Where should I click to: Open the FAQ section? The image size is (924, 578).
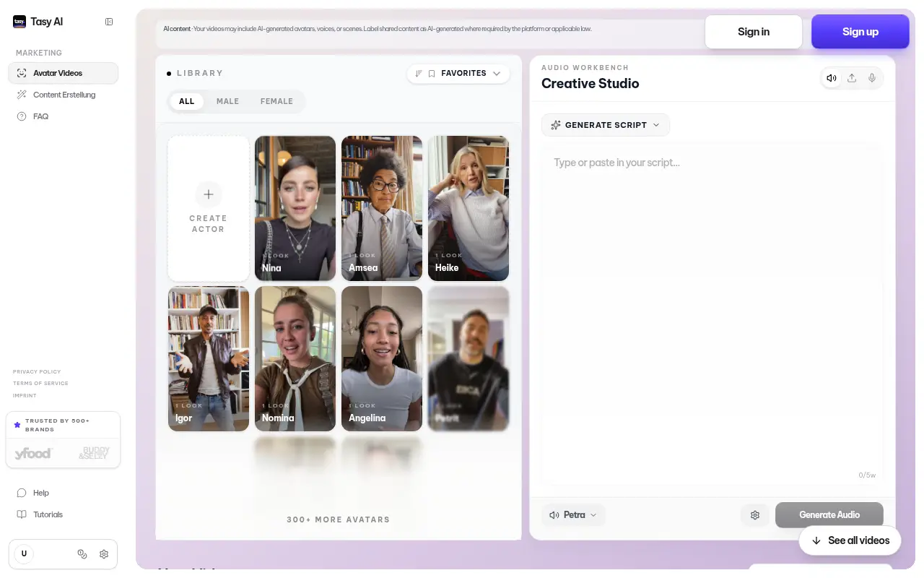[x=64, y=116]
